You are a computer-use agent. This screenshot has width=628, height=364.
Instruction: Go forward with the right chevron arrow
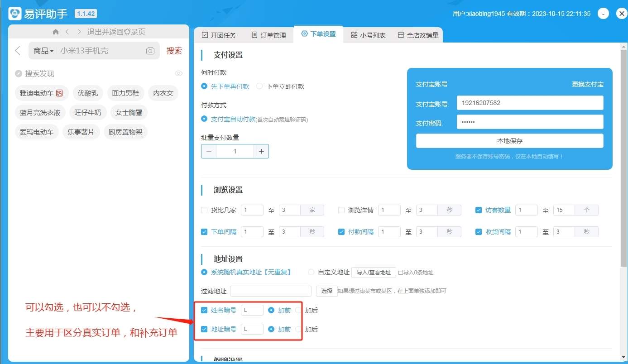pyautogui.click(x=79, y=32)
